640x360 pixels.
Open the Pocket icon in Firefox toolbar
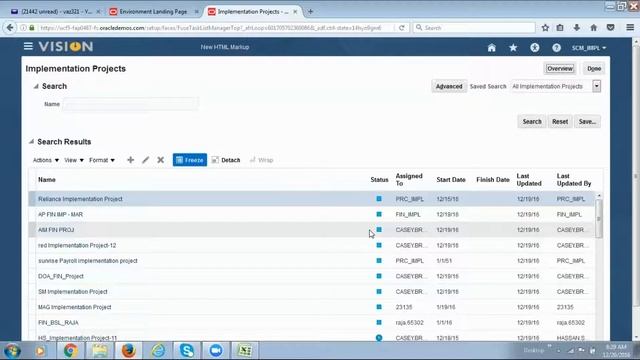pos(611,28)
